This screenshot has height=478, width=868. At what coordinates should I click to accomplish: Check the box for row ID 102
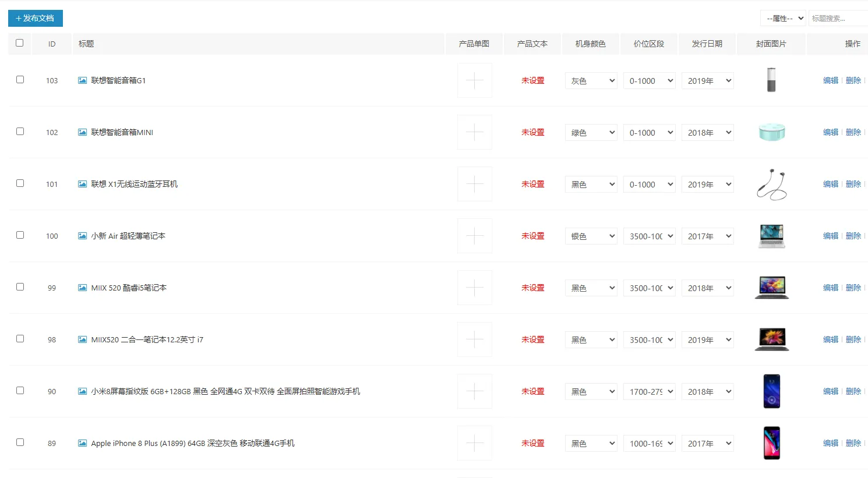coord(20,132)
